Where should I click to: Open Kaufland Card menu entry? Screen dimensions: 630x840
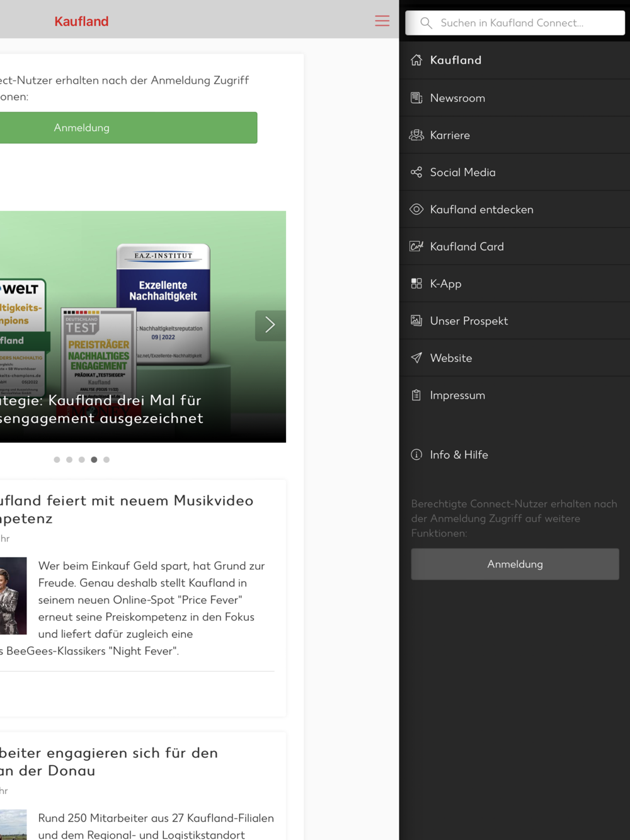(x=515, y=246)
